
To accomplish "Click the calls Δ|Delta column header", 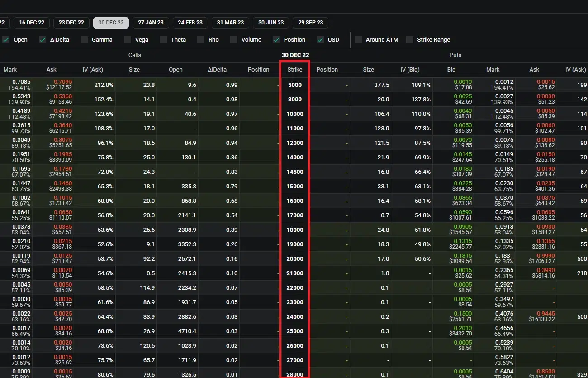I will [217, 70].
